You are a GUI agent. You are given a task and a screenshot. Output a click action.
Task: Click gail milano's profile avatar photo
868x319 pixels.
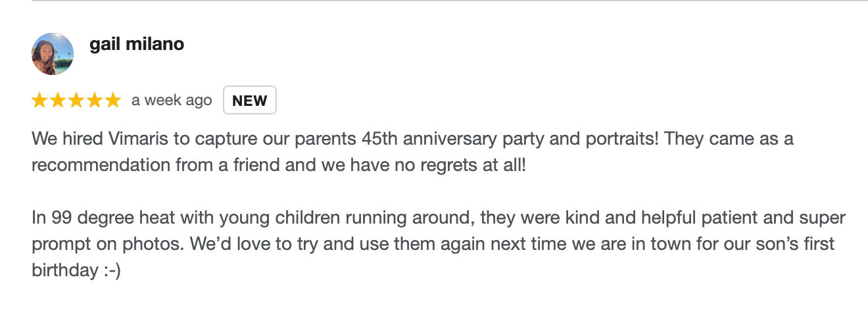(53, 54)
